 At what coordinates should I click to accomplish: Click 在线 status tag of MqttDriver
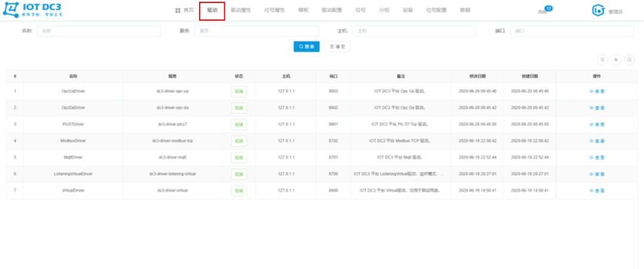[x=239, y=157]
